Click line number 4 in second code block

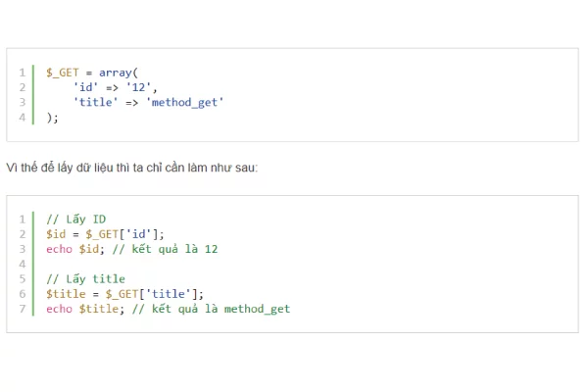(x=22, y=264)
